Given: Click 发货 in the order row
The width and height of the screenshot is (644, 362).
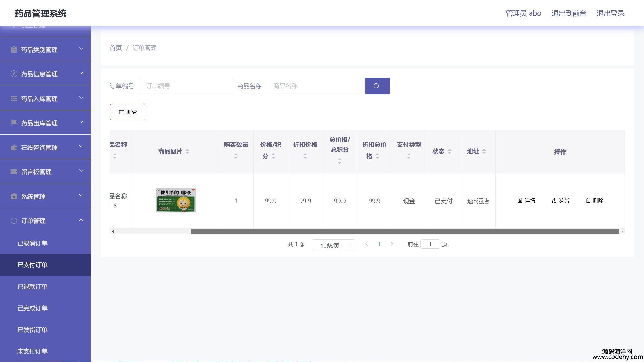Looking at the screenshot, I should click(560, 200).
